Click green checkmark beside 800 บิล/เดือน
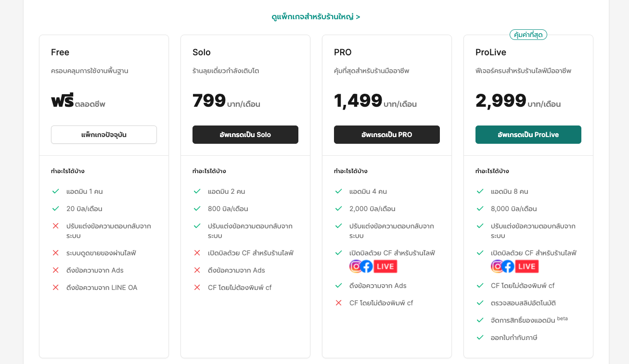 point(197,209)
